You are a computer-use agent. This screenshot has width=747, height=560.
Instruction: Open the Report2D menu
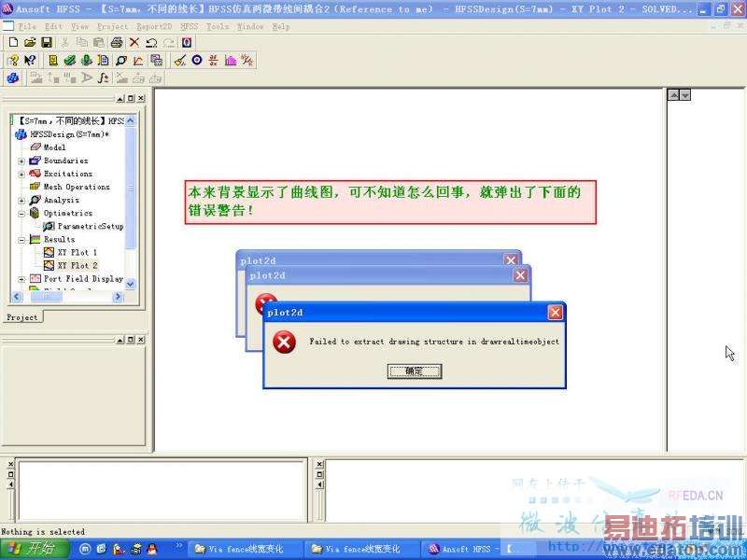(x=154, y=27)
